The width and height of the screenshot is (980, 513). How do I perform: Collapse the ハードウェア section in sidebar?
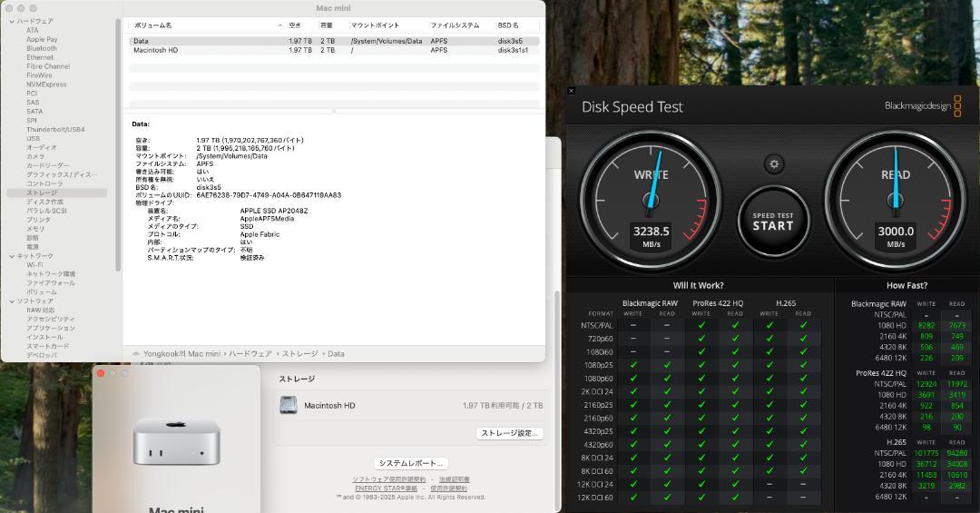pyautogui.click(x=12, y=21)
